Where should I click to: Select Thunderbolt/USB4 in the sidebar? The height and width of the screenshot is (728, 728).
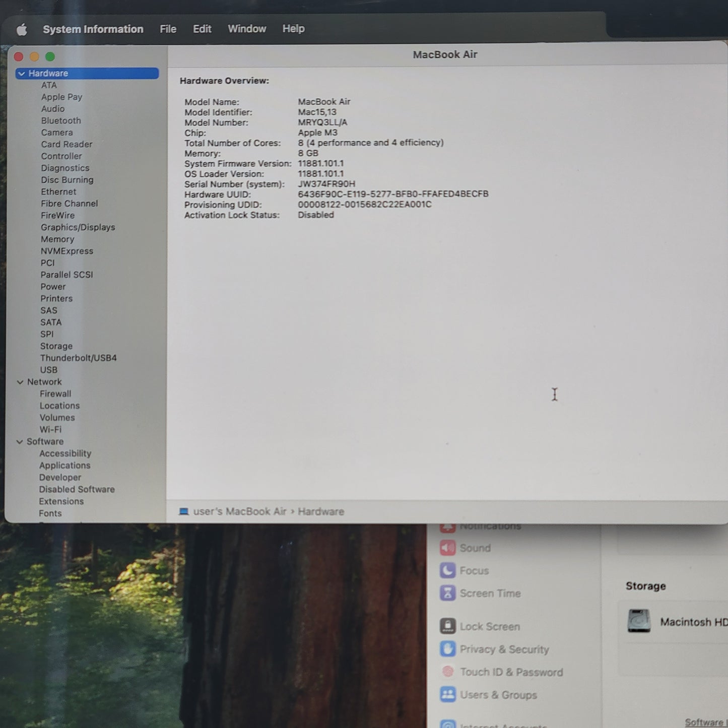[x=79, y=358]
